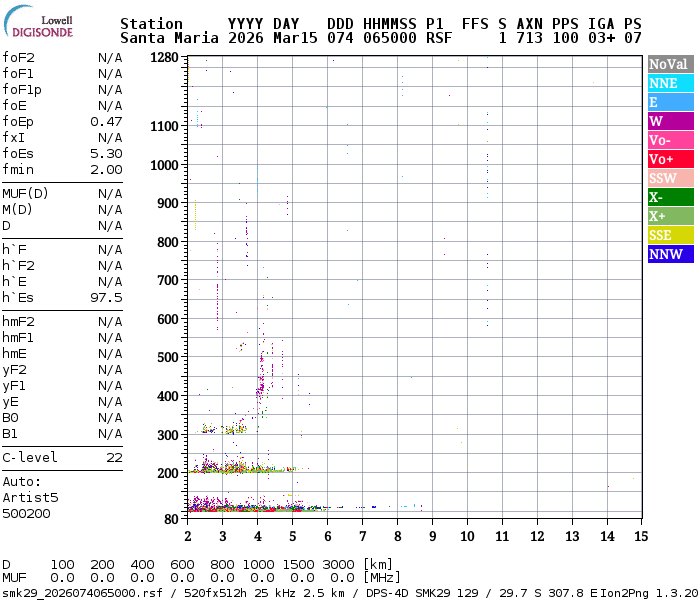The image size is (700, 600).
Task: Click the fmin value 2.00
Action: pyautogui.click(x=106, y=170)
